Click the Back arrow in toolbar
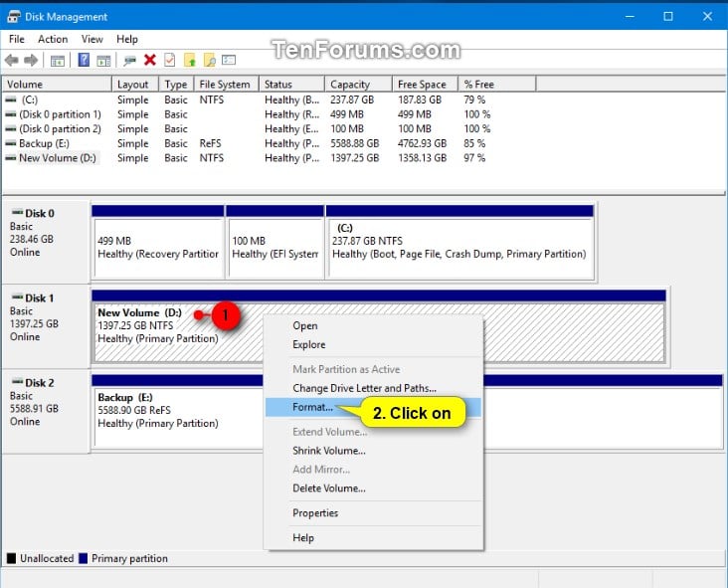Screen dimensions: 728x588 tap(12, 60)
